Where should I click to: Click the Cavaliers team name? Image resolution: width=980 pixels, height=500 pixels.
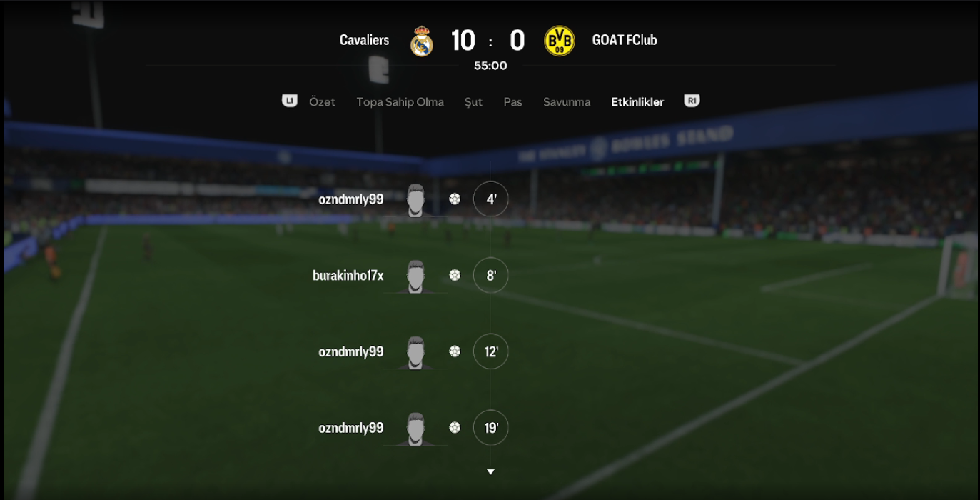pyautogui.click(x=364, y=40)
